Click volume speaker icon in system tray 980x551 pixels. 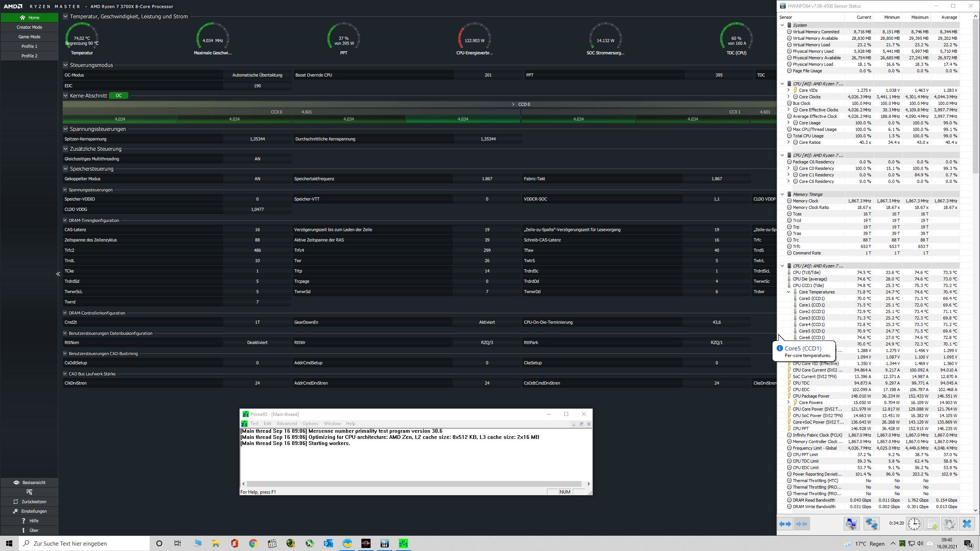point(920,544)
